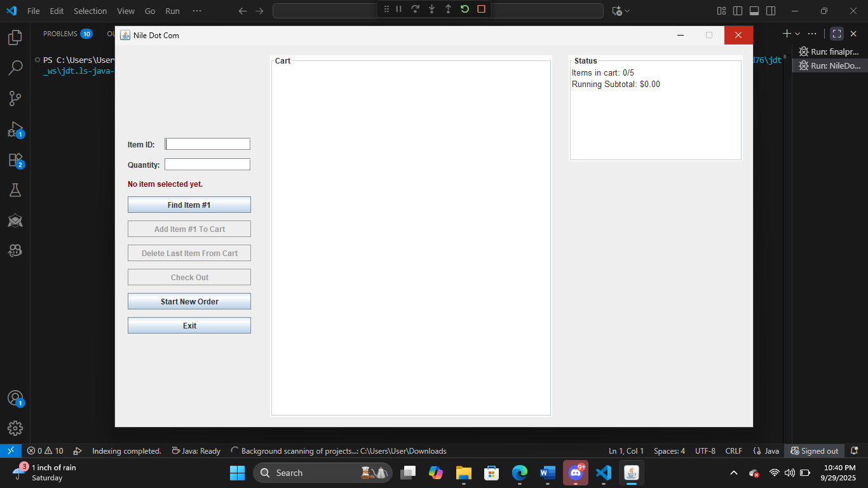Open the Go menu
This screenshot has width=868, height=488.
coord(150,11)
